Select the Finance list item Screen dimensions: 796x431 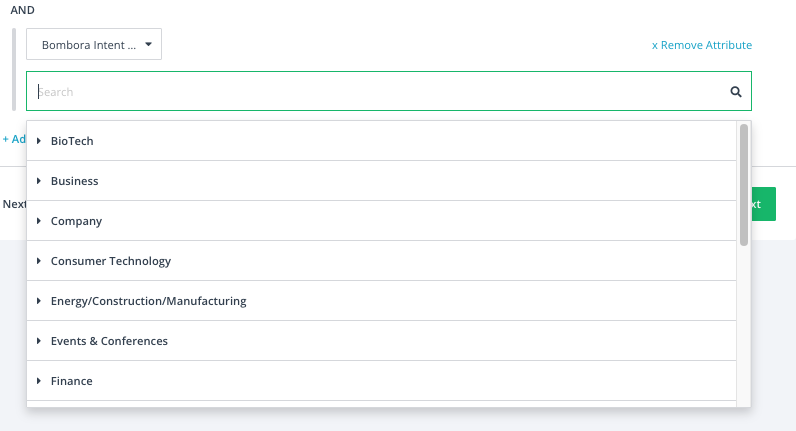381,381
